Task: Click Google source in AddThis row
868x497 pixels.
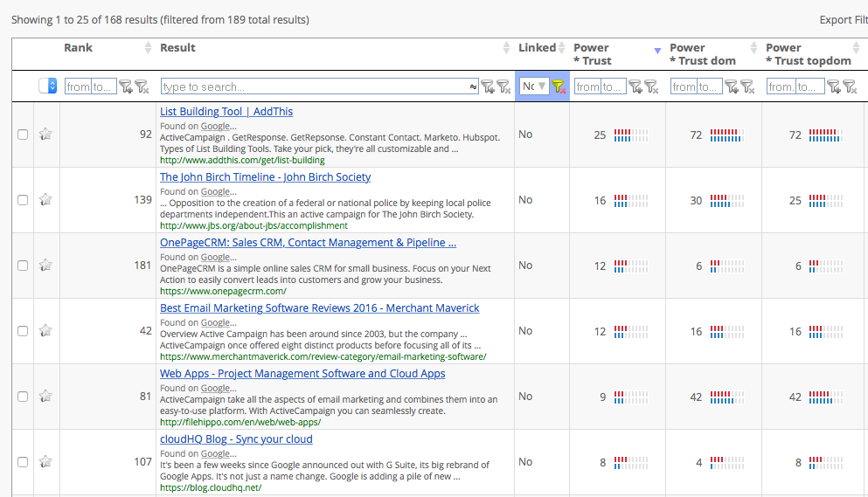Action: click(x=215, y=126)
